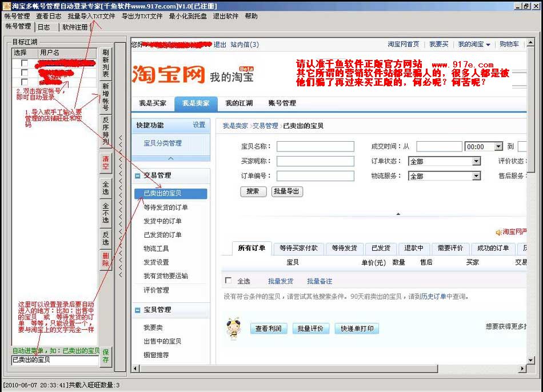
Task: Click the 反序排列 button
Action: pyautogui.click(x=106, y=130)
